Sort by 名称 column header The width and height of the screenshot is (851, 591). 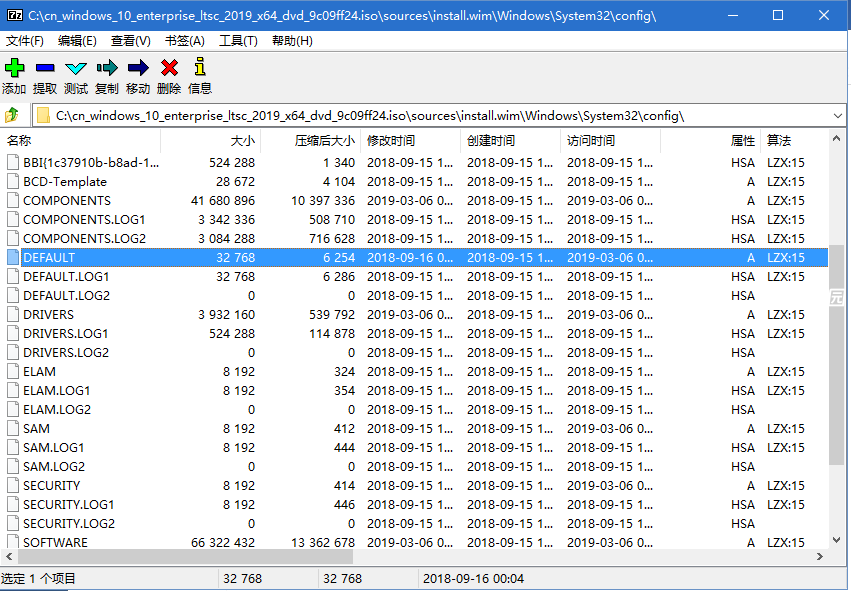(x=81, y=141)
